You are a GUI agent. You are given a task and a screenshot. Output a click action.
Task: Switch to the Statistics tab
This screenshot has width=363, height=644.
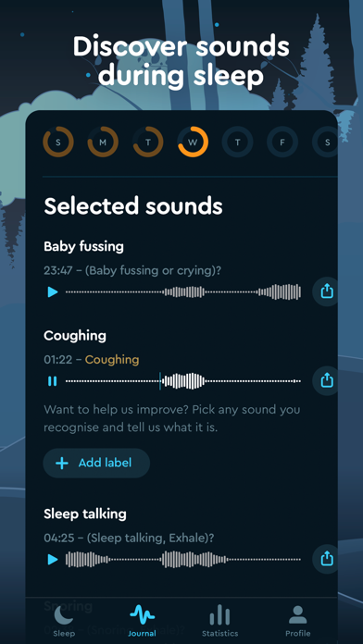tap(220, 620)
